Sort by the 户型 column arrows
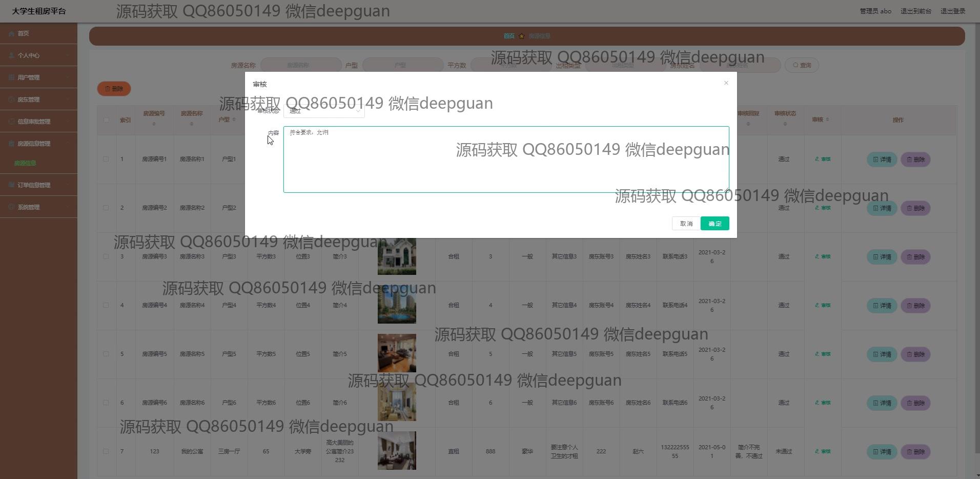Image resolution: width=980 pixels, height=479 pixels. pos(234,120)
